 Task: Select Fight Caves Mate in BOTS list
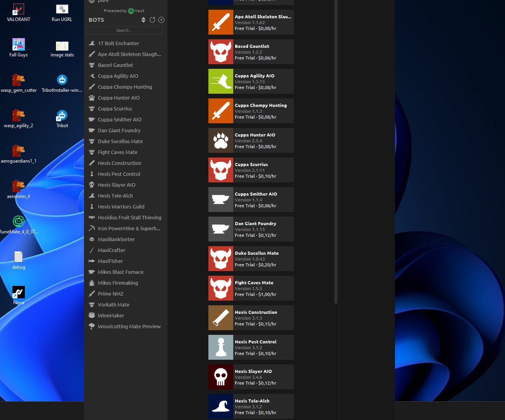(x=126, y=152)
